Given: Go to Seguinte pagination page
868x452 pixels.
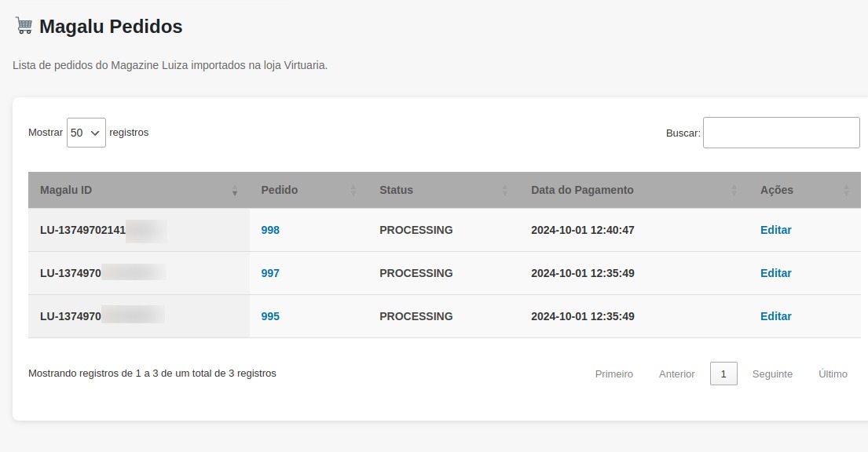Looking at the screenshot, I should 772,374.
